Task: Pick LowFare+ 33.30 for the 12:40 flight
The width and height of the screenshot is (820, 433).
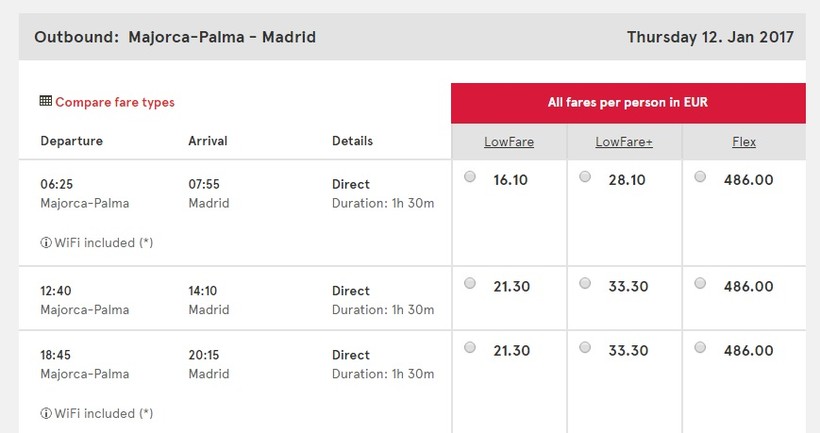Action: (585, 284)
